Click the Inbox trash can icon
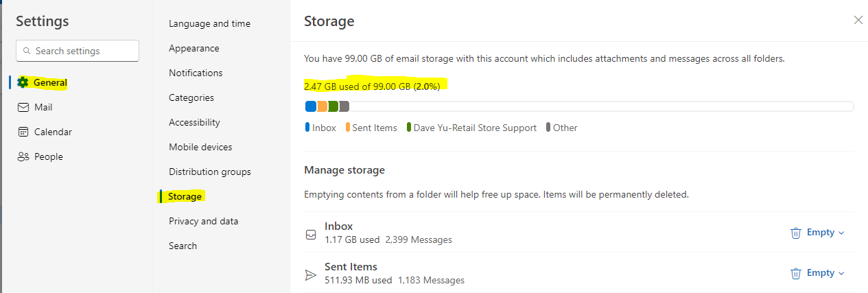This screenshot has width=868, height=293. click(796, 233)
